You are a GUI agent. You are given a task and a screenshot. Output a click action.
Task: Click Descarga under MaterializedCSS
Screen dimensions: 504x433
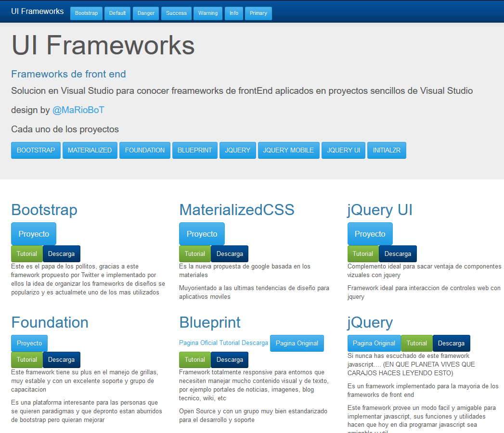pos(230,254)
